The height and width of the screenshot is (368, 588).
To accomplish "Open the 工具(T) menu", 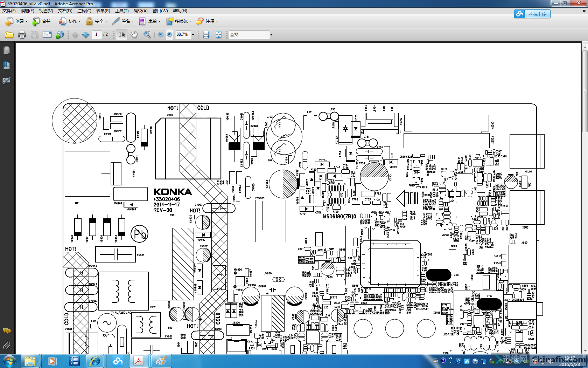I will pyautogui.click(x=122, y=11).
